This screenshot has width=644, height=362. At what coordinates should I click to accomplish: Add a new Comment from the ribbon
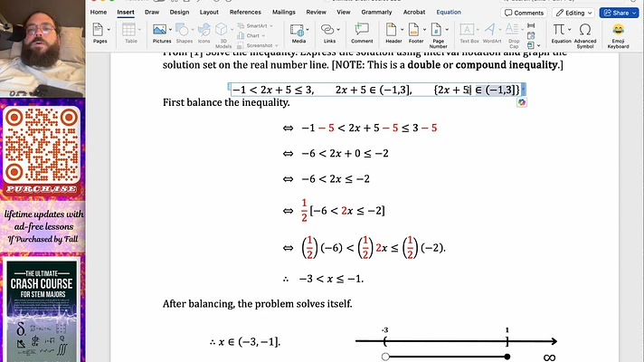click(x=362, y=30)
